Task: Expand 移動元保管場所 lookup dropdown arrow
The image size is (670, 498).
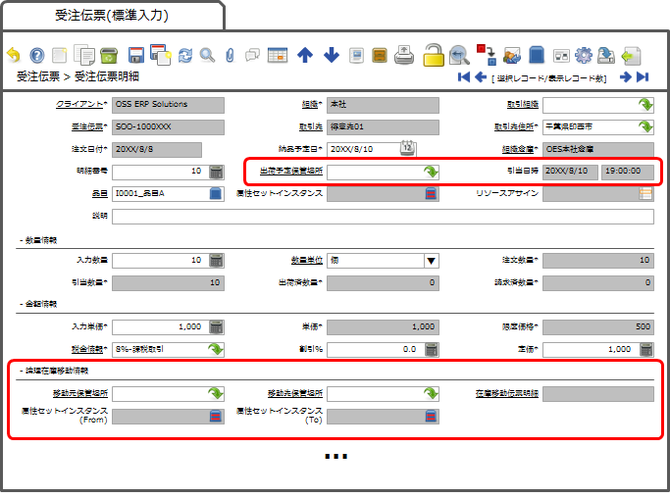Action: [215, 393]
